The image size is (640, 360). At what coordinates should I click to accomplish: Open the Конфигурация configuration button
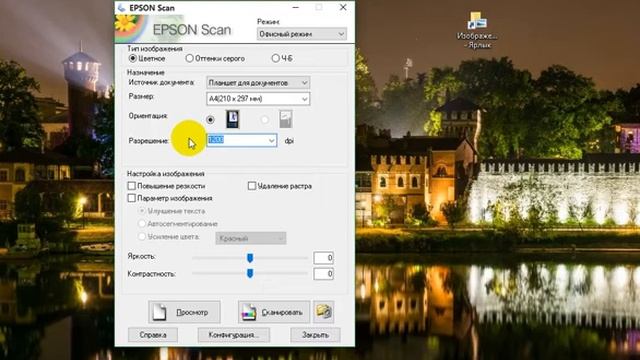pos(234,335)
